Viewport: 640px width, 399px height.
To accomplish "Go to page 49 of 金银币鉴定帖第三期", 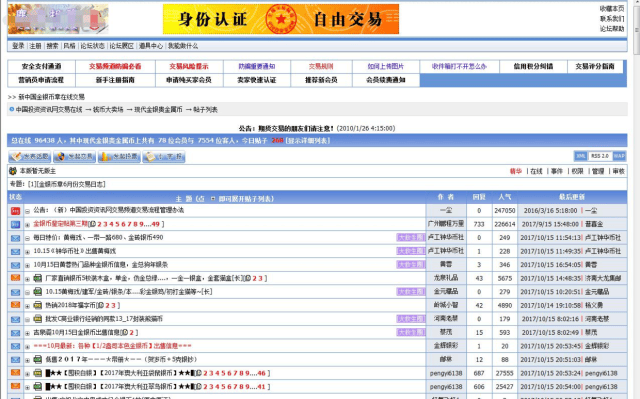I will click(155, 224).
